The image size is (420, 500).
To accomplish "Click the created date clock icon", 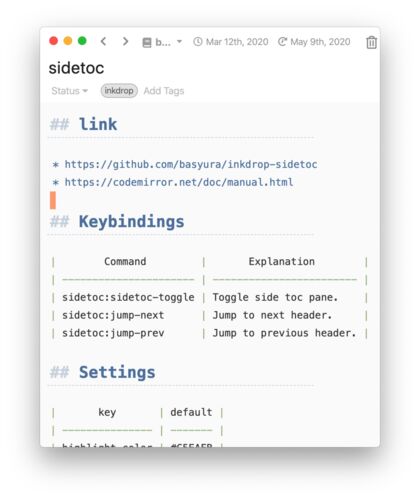I will coord(198,42).
